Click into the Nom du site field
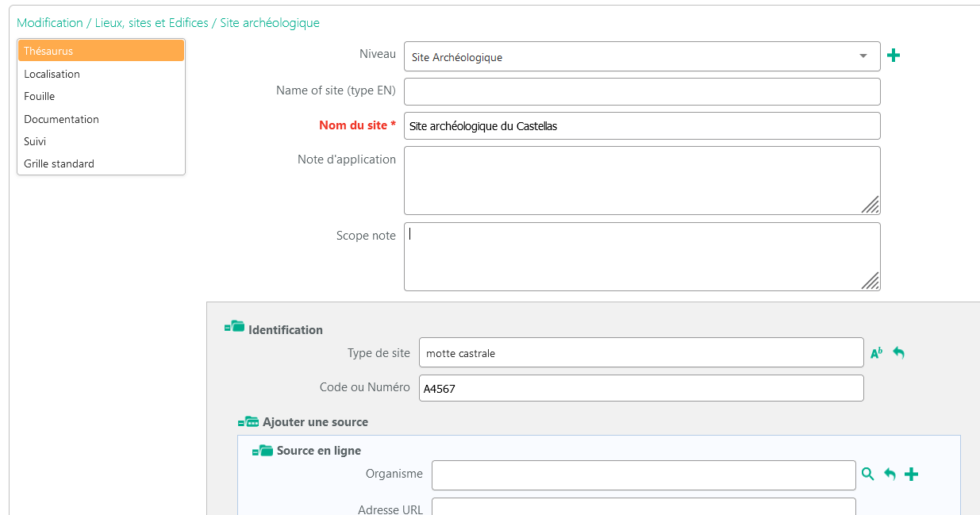This screenshot has height=515, width=980. (x=641, y=125)
